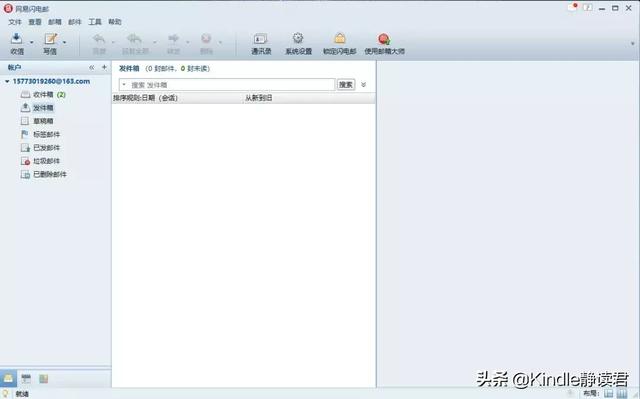Select the calendar view icon at sidebar bottom
Image resolution: width=640 pixels, height=399 pixels.
click(x=26, y=379)
